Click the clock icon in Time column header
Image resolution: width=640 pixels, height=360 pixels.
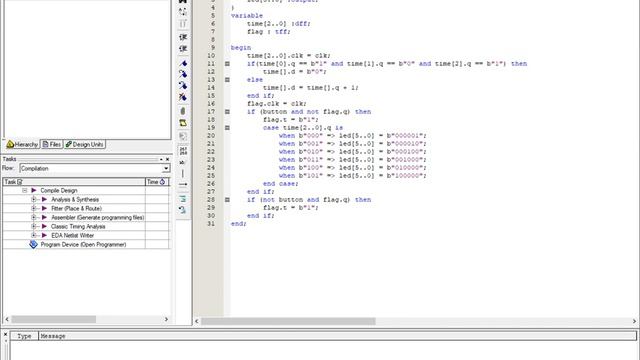pos(162,182)
